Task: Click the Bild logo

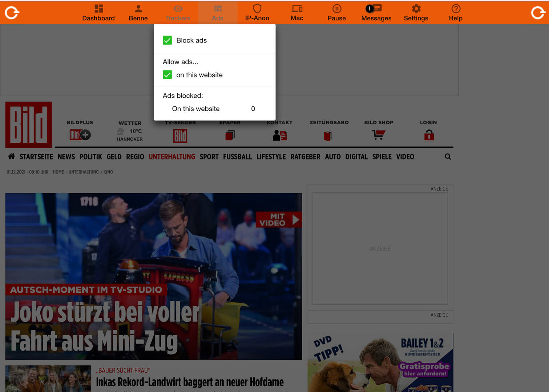Action: point(28,125)
